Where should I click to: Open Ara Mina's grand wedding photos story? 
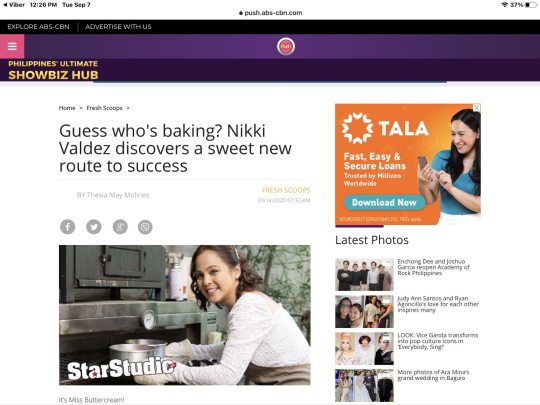[433, 375]
